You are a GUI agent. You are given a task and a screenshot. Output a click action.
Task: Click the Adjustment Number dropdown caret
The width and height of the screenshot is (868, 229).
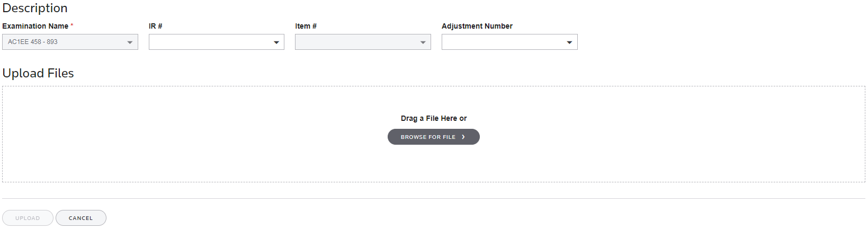pyautogui.click(x=569, y=42)
